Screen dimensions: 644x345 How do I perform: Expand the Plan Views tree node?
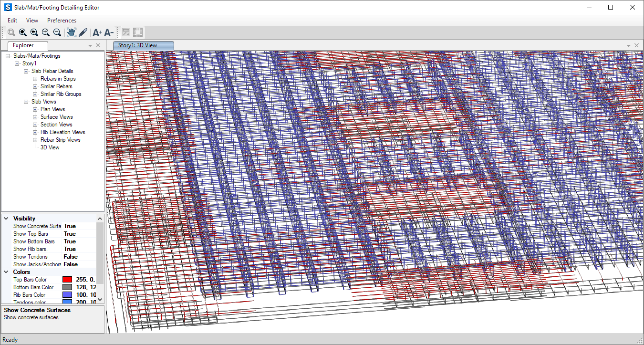click(35, 109)
